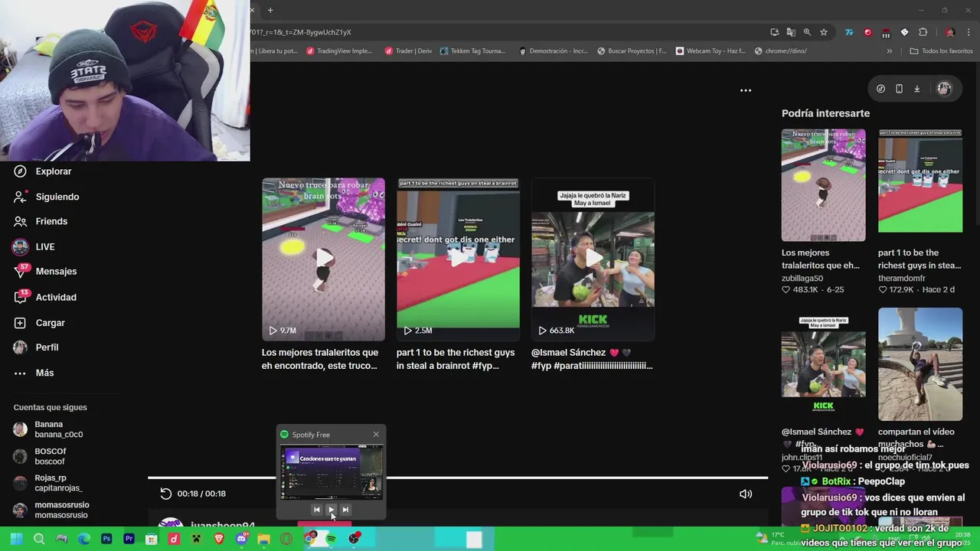Open momasosrusio followed account

pos(51,510)
